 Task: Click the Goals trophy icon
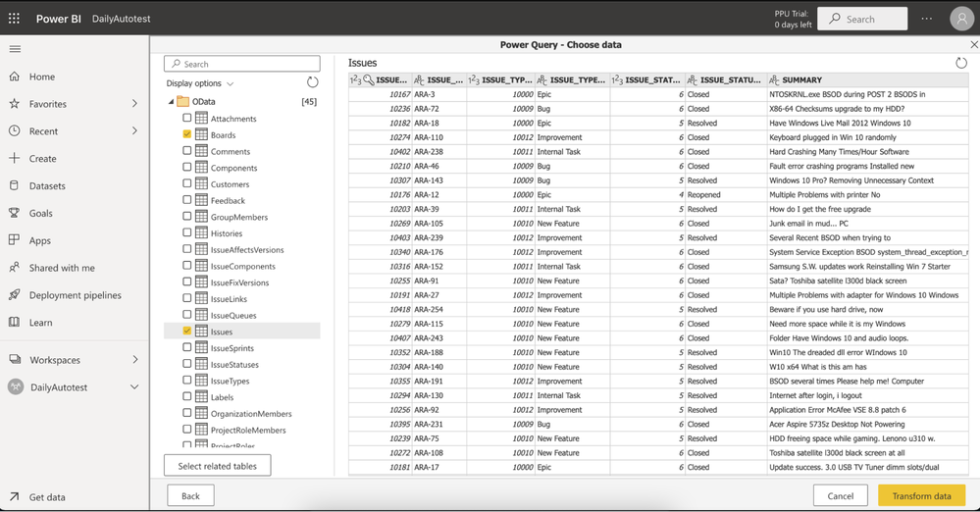click(15, 213)
